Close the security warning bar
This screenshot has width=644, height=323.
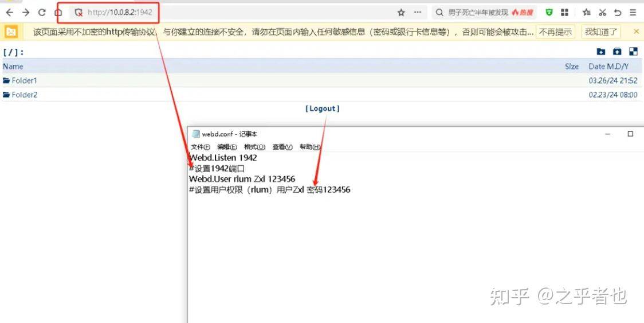(636, 32)
